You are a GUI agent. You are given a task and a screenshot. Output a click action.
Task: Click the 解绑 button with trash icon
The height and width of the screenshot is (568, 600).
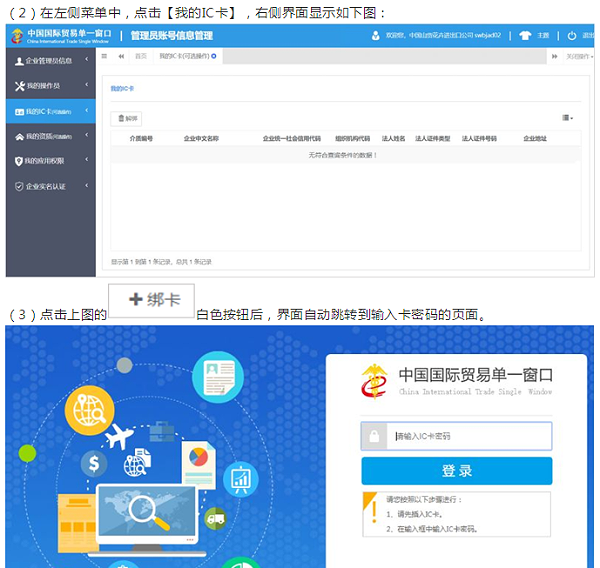(x=126, y=118)
